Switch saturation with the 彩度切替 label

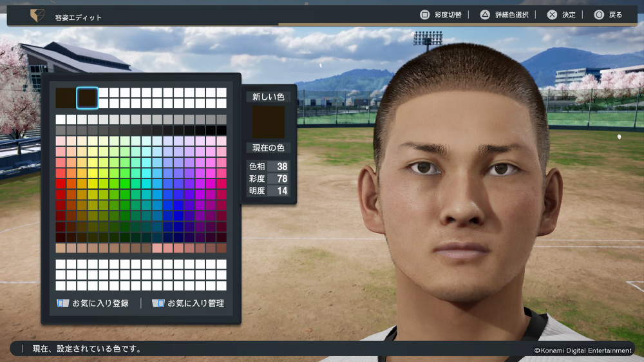[448, 15]
